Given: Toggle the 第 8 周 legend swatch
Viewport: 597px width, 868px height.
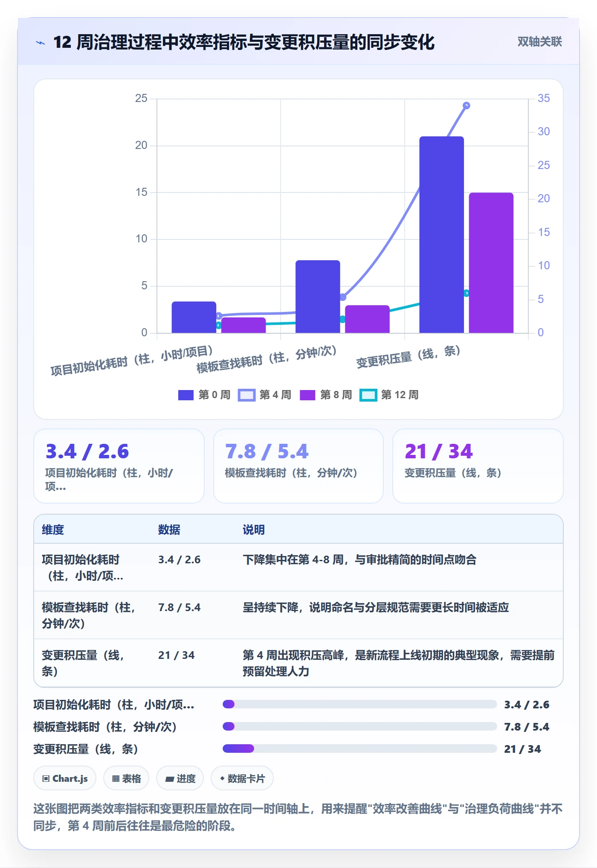Looking at the screenshot, I should (307, 395).
